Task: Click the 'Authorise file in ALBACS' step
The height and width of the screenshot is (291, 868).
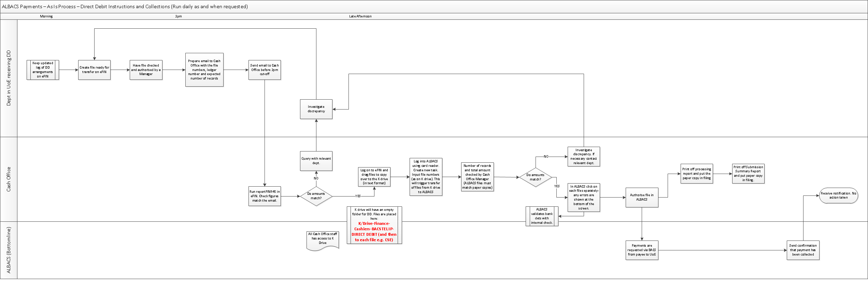Action: [642, 197]
